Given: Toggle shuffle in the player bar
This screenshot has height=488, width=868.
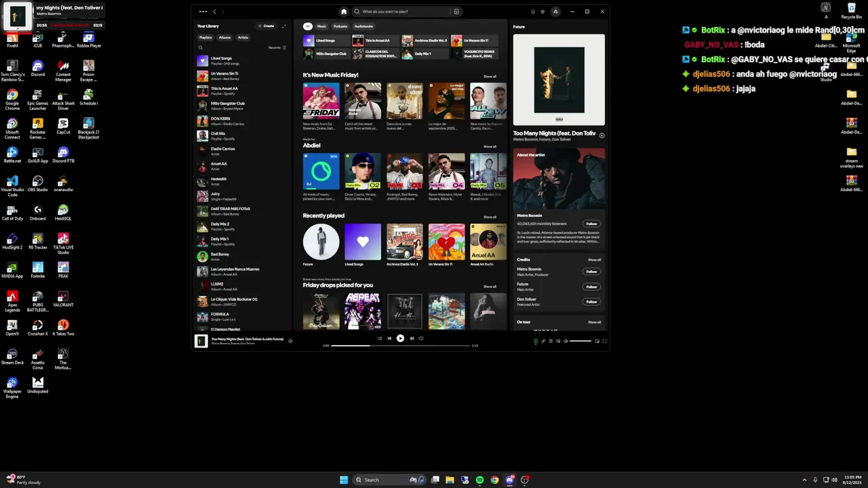Looking at the screenshot, I should 380,338.
